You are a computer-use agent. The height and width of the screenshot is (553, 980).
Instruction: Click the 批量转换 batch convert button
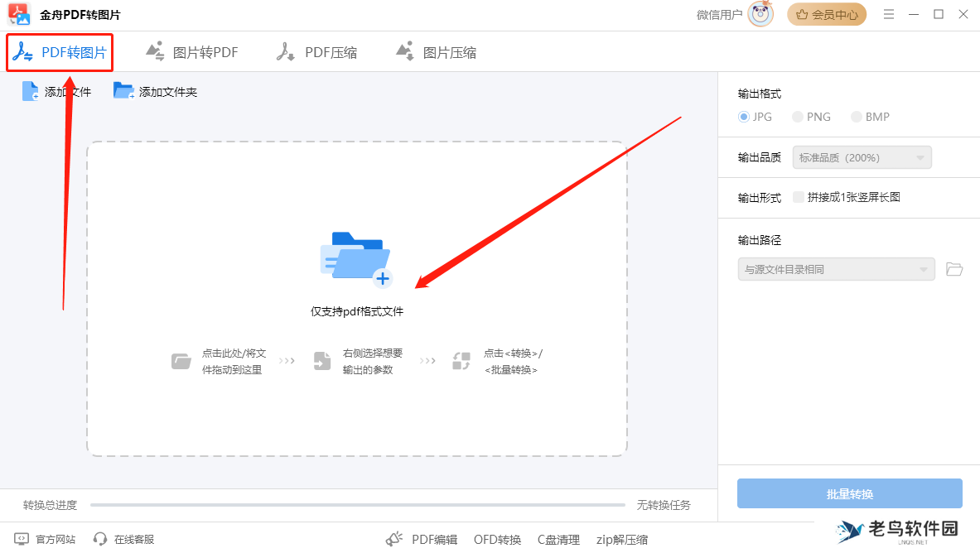[x=849, y=493]
